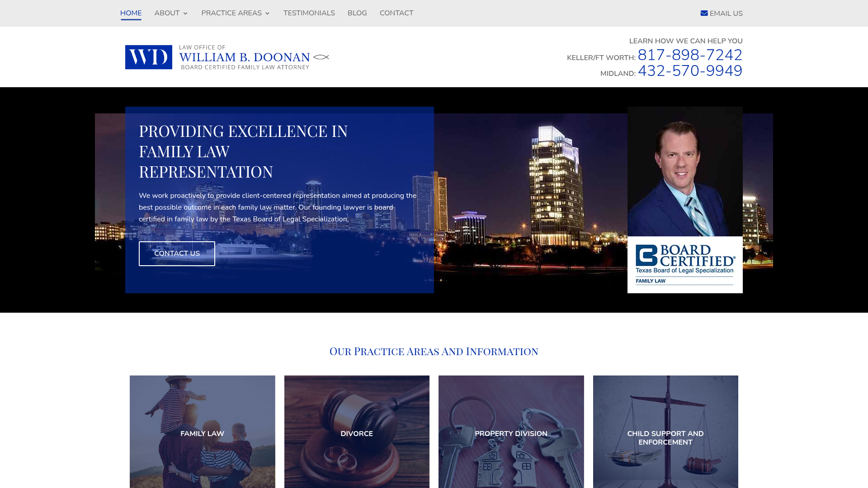The width and height of the screenshot is (868, 488).
Task: Expand the About dropdown chevron
Action: 185,14
